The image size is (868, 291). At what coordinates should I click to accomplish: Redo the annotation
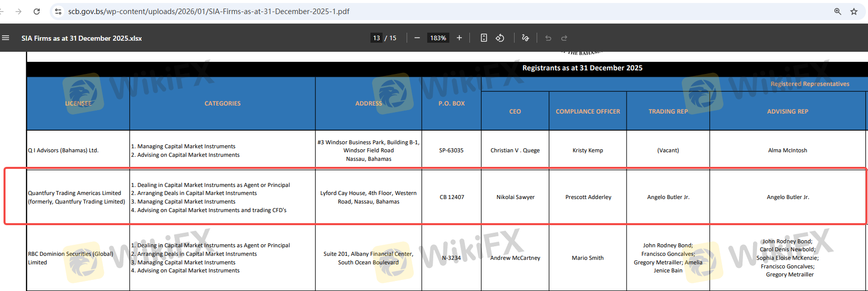[x=564, y=38]
